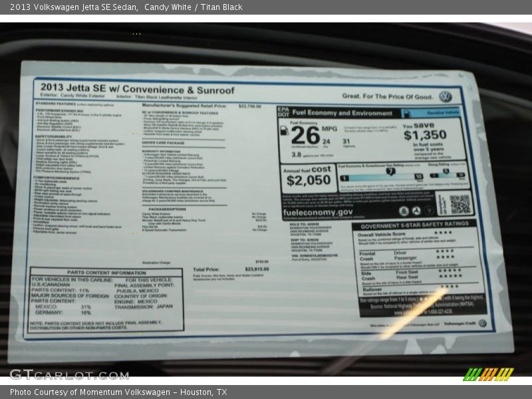Click the 'Manufacturer's Suggested Retail Price' line
This screenshot has width=532, height=399.
pyautogui.click(x=184, y=106)
